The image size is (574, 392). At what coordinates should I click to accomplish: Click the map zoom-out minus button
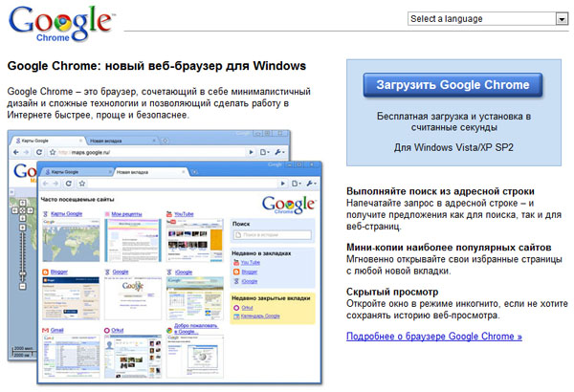pyautogui.click(x=22, y=286)
